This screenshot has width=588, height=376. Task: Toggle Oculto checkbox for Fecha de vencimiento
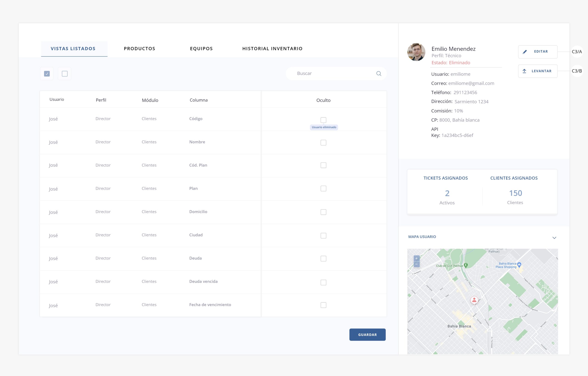point(323,305)
